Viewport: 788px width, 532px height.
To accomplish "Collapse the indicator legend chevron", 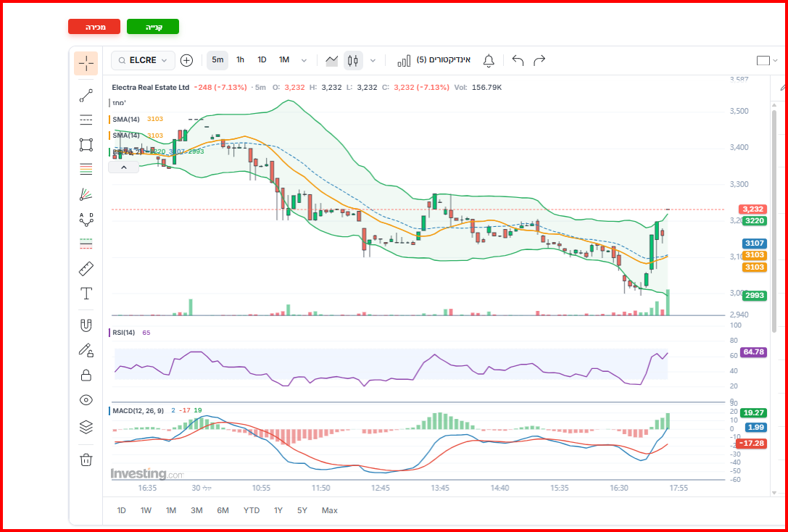I will (124, 167).
